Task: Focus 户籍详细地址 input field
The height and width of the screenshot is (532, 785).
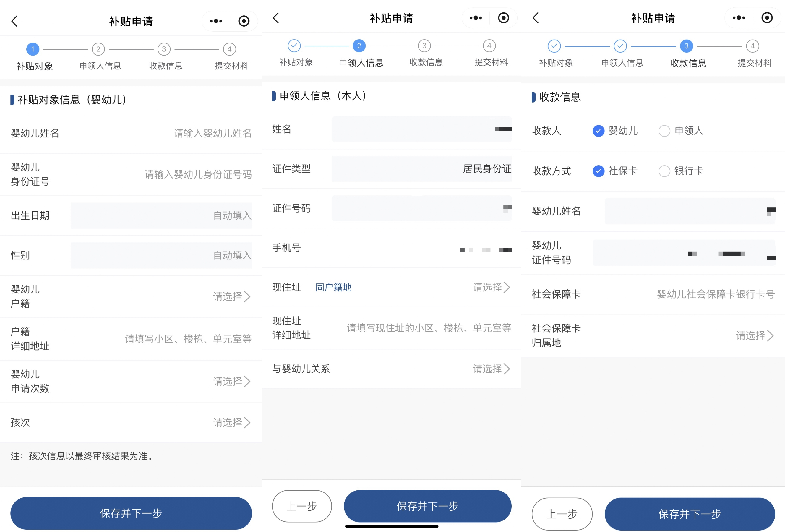Action: coord(188,339)
